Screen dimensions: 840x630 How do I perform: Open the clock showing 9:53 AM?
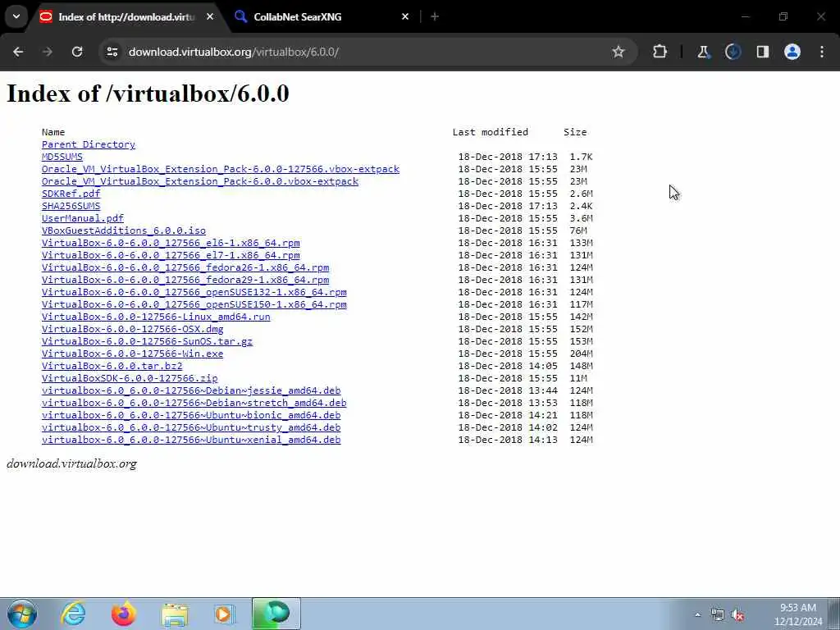[x=797, y=614]
